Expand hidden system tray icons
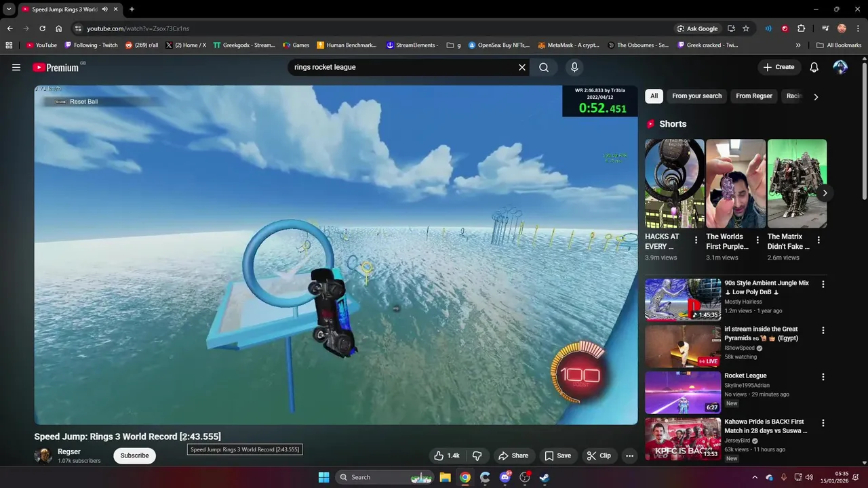868x488 pixels. (755, 477)
